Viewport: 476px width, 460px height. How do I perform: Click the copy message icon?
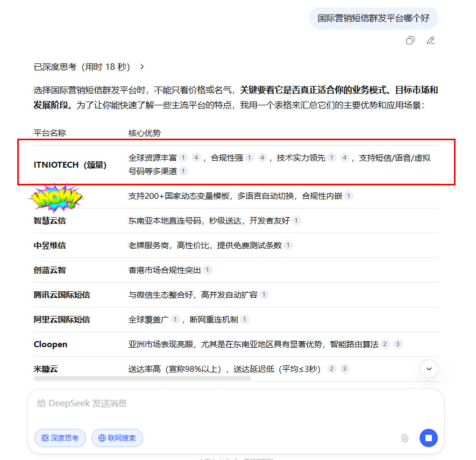click(x=410, y=40)
